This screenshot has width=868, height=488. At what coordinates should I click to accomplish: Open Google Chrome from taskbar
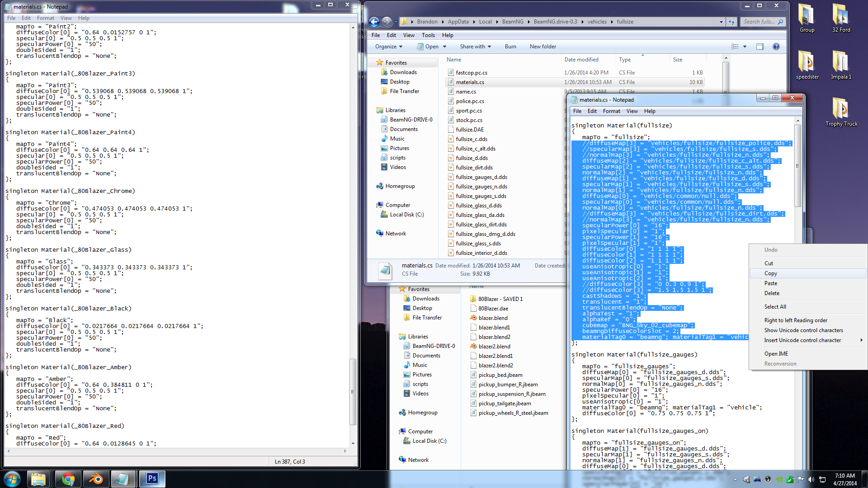(x=68, y=479)
